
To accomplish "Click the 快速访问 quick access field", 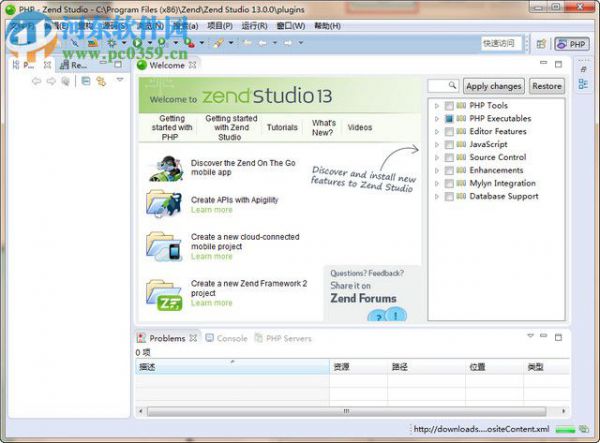I will coord(501,44).
